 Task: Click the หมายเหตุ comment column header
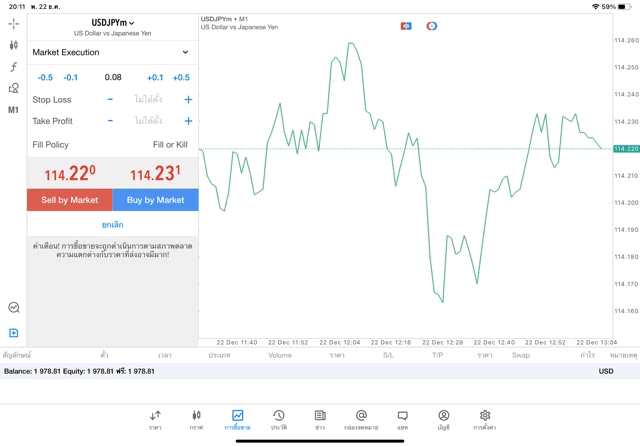pos(623,355)
